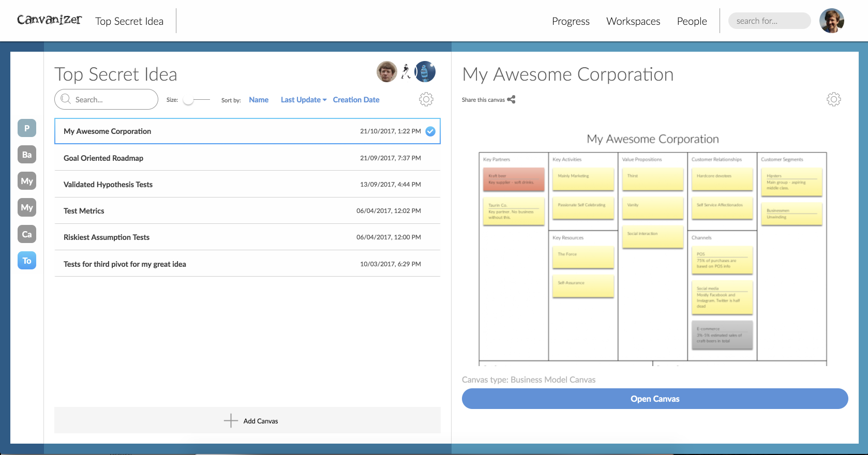Select the 'Ba' workspace sidebar icon

click(27, 155)
